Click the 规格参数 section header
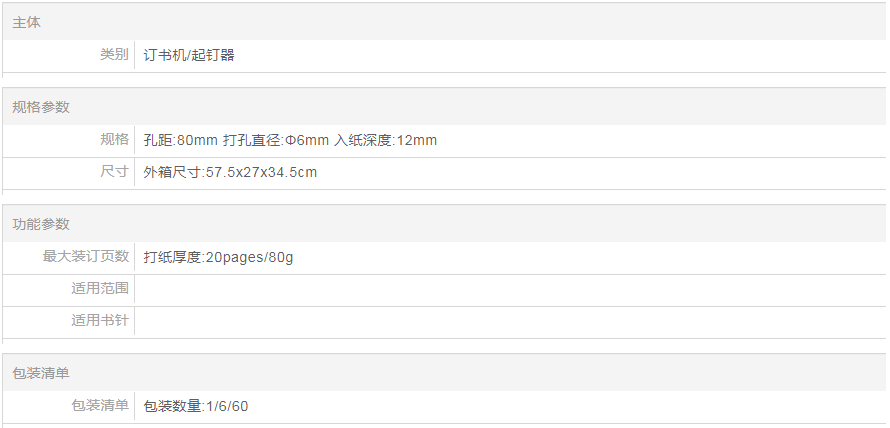 click(x=41, y=107)
